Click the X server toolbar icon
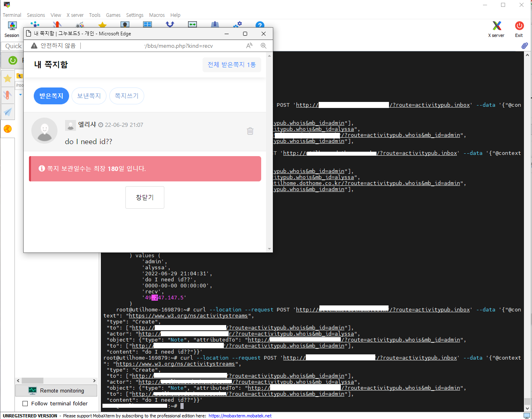532x419 pixels. (x=497, y=29)
